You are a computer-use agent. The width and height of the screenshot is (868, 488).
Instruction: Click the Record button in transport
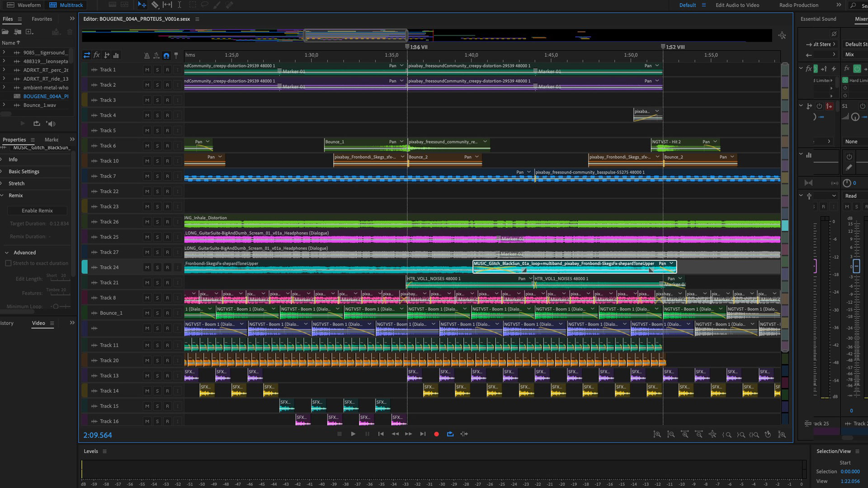[436, 434]
